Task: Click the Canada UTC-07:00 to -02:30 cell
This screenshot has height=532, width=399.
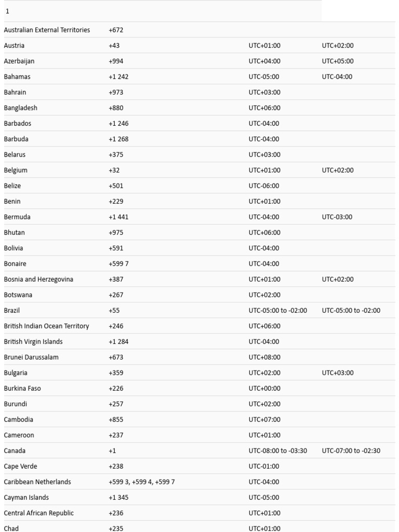Action: tap(351, 451)
